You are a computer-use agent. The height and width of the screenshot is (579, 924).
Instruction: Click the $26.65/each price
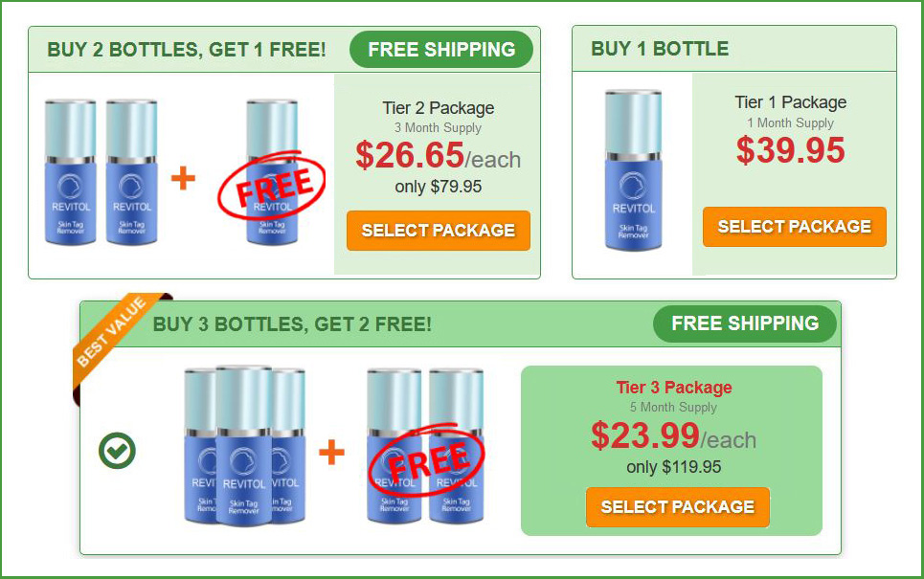(x=438, y=155)
